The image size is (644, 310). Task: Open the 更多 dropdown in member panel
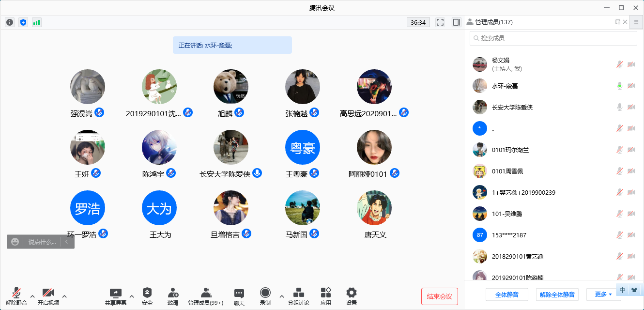click(x=603, y=294)
